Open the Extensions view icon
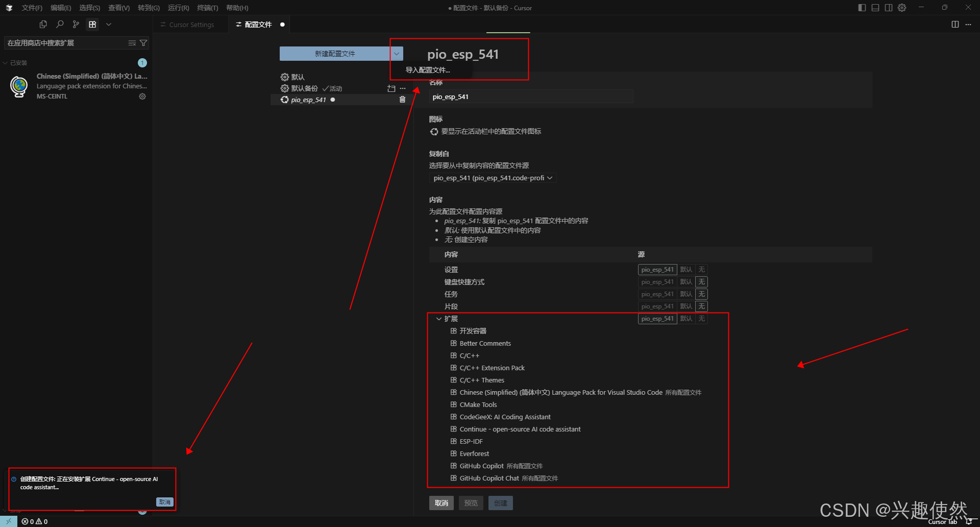The height and width of the screenshot is (527, 980). coord(92,24)
